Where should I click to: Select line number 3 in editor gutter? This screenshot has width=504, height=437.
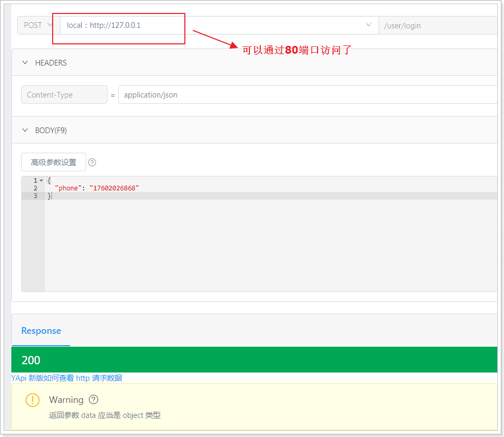(x=35, y=196)
